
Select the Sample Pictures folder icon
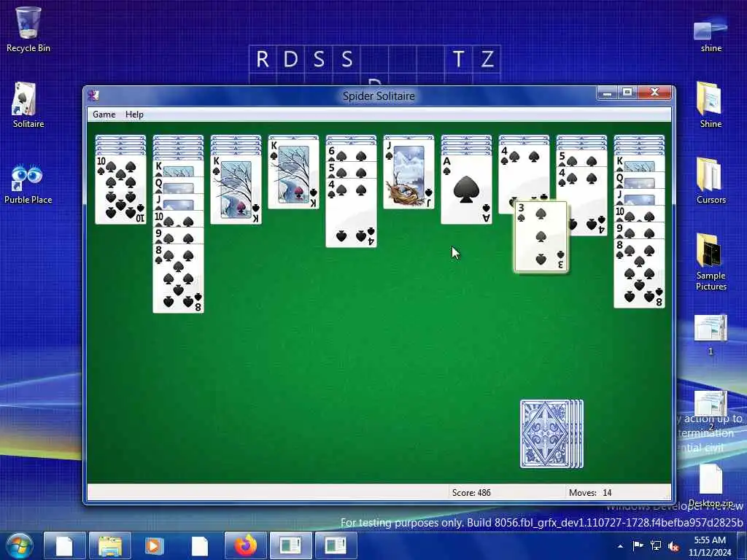[711, 262]
